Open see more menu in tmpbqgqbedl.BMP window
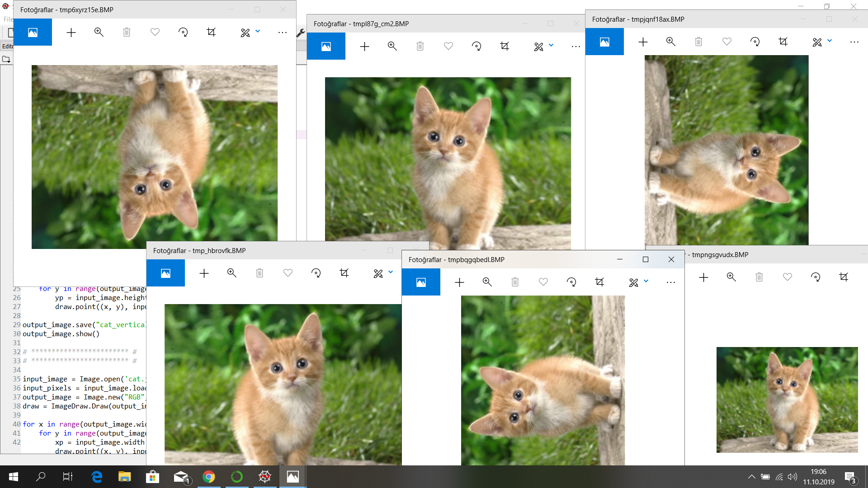Viewport: 868px width, 488px height. click(x=670, y=282)
